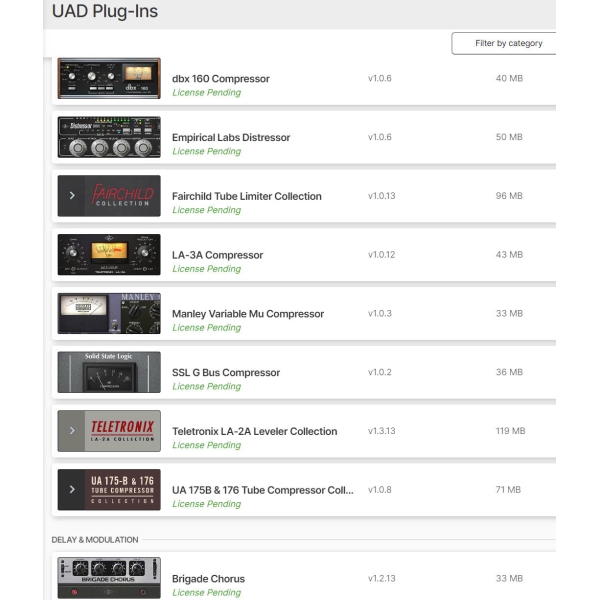The height and width of the screenshot is (600, 600).
Task: Click the Empirical Labs Distressor thumbnail image
Action: pyautogui.click(x=109, y=137)
